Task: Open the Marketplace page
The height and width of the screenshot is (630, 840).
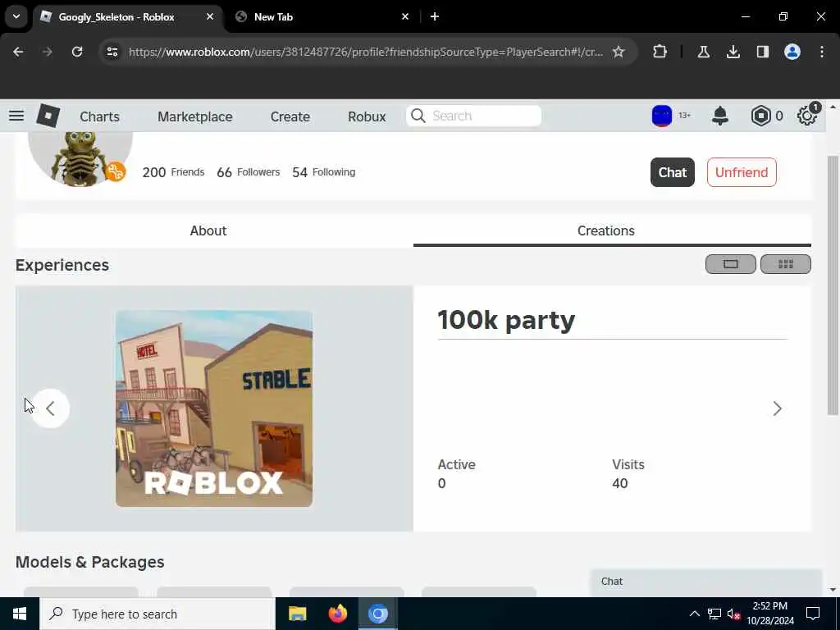Action: click(195, 116)
